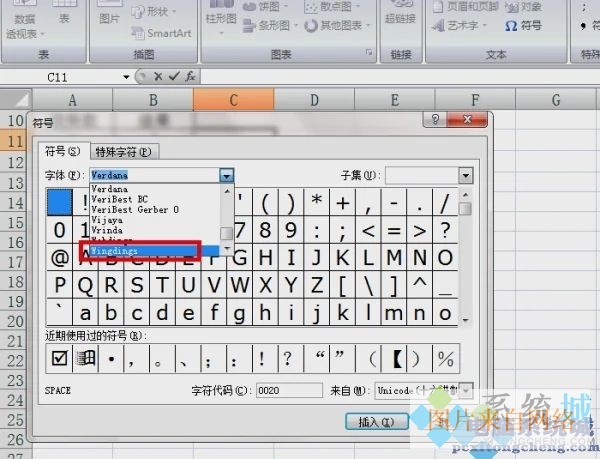Screen dimensions: 600x459
Task: Choose the percent sign recent symbol
Action: 446,357
